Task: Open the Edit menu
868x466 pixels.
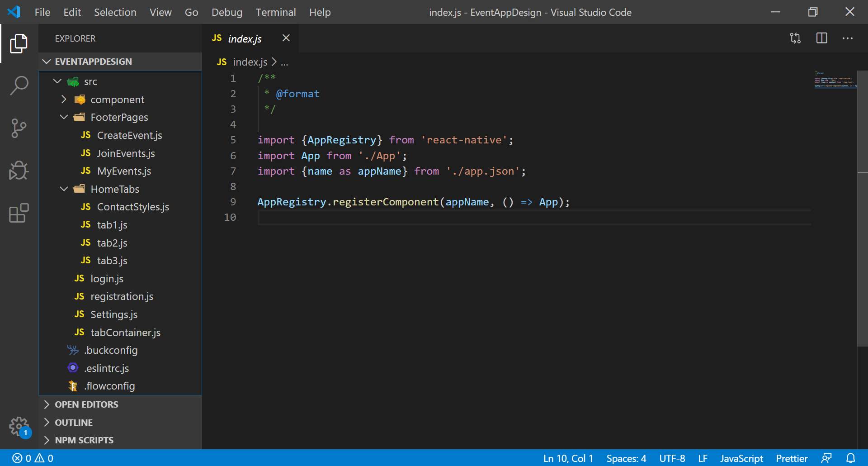Action: 72,12
